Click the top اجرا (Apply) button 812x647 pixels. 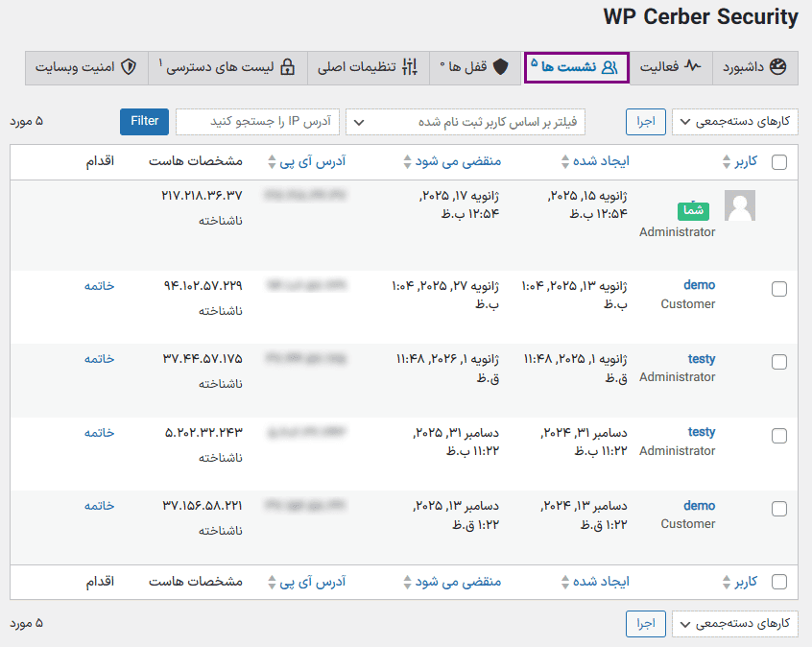tap(646, 122)
